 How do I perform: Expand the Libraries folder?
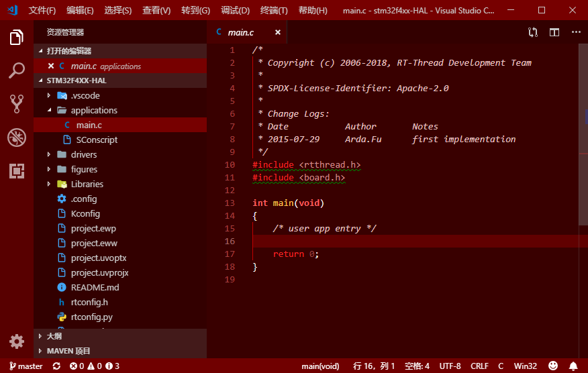pyautogui.click(x=120, y=184)
